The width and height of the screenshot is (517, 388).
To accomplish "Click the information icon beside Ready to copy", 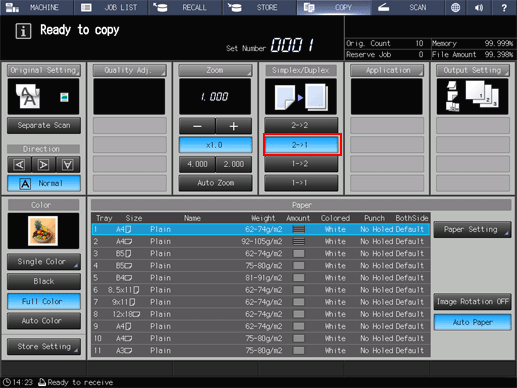I will 23,31.
